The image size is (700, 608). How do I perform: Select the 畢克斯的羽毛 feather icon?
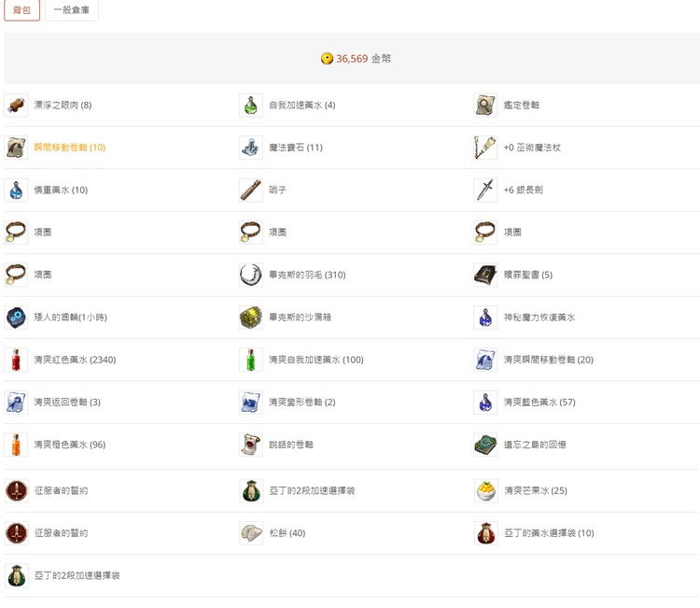point(251,275)
